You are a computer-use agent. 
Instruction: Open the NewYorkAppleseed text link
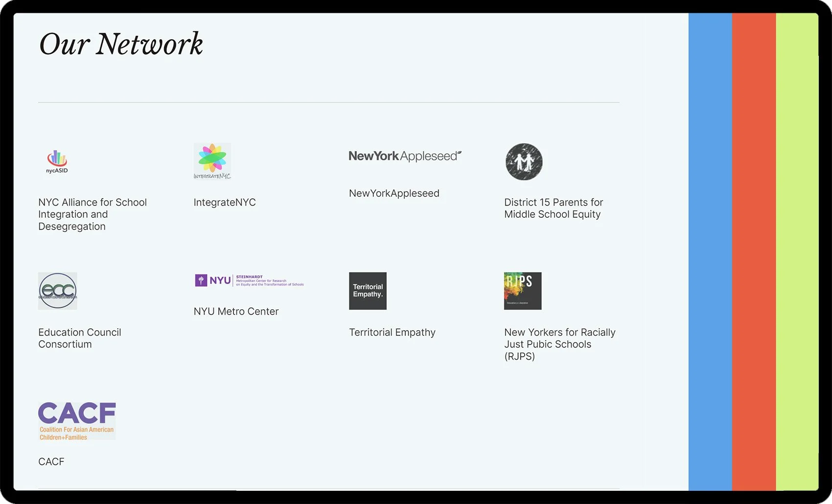click(x=394, y=193)
